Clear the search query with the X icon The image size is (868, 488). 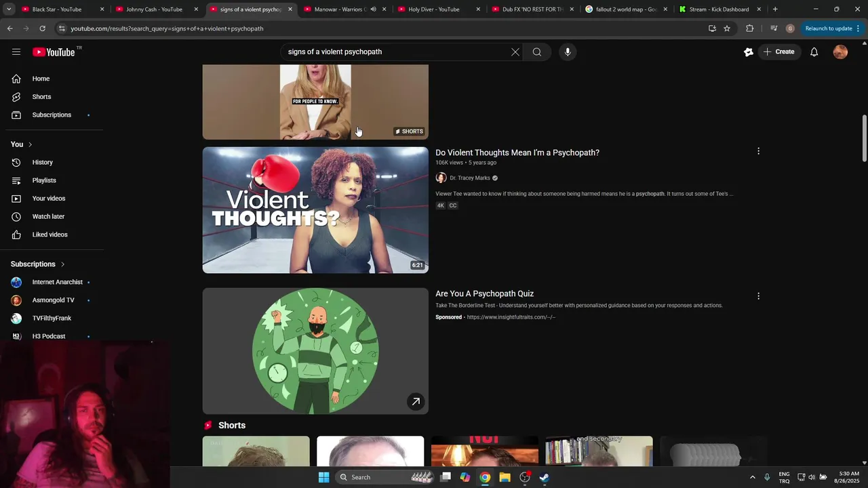point(515,52)
